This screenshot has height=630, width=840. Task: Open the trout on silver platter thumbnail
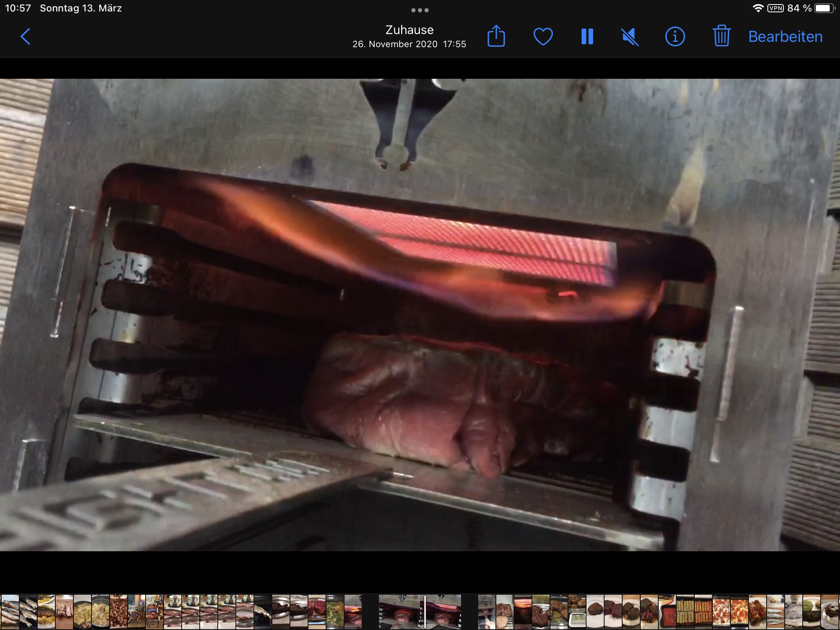click(245, 612)
